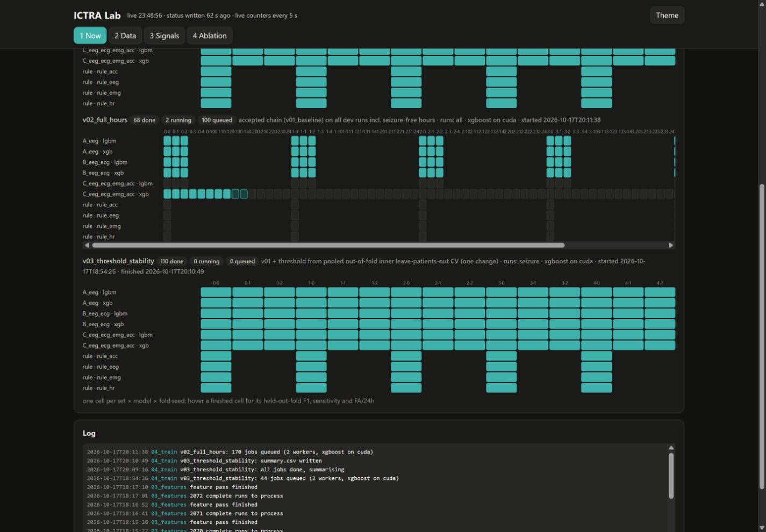Click the main page vertical scrollbar thumb
766x532 pixels.
[761, 337]
